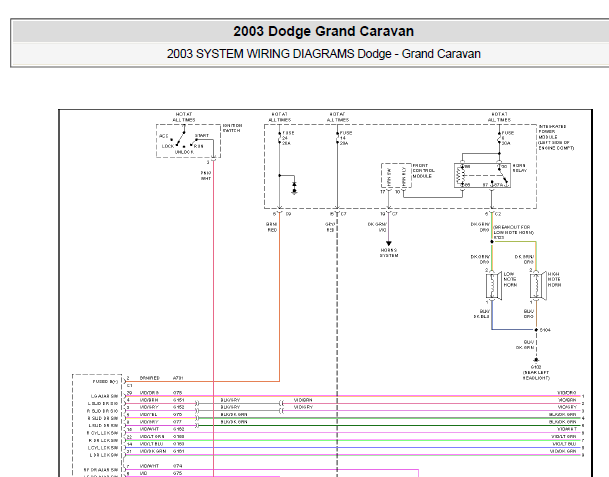Click the FUSE 24 20A label
Viewport: 609px width, 477px height.
pyautogui.click(x=288, y=138)
